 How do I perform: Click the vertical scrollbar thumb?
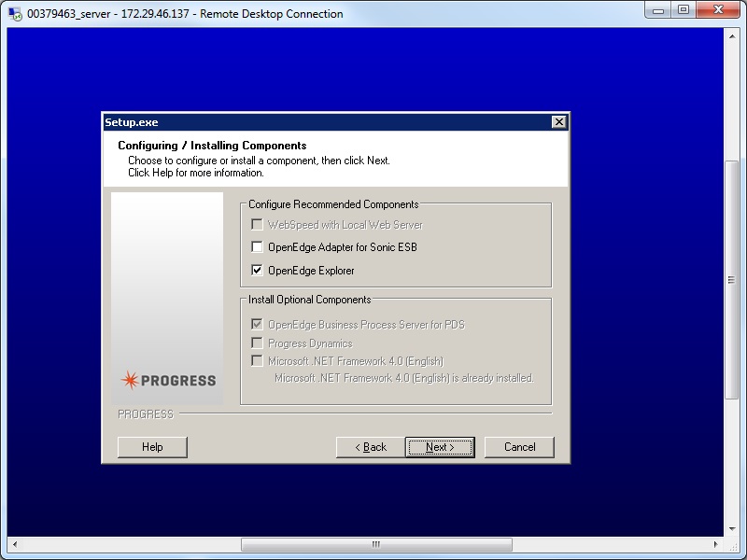tap(732, 280)
